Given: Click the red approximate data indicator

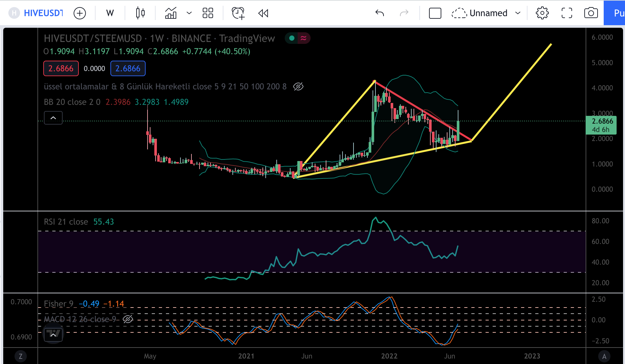Looking at the screenshot, I should 303,38.
